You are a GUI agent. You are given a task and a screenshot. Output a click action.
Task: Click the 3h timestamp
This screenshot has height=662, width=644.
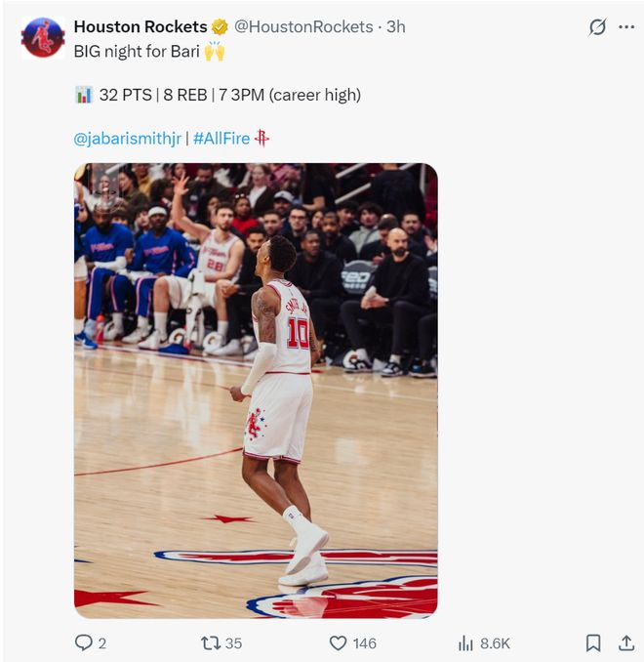395,26
